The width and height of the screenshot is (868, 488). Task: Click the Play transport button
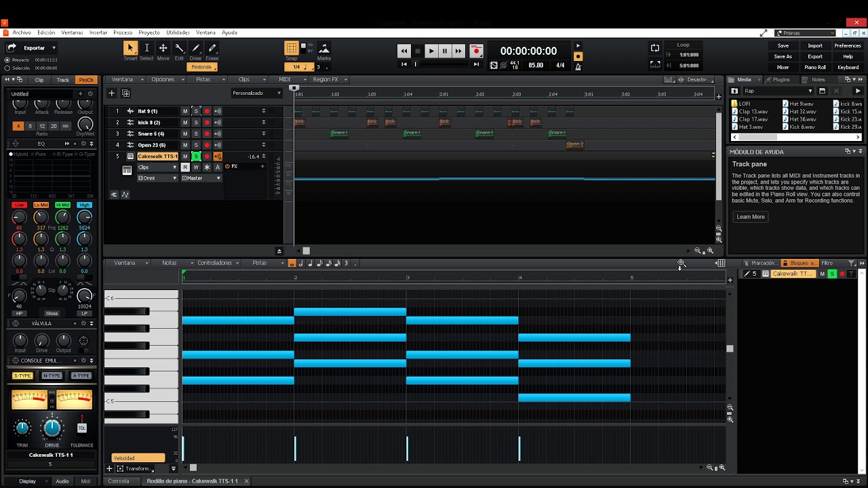[431, 51]
